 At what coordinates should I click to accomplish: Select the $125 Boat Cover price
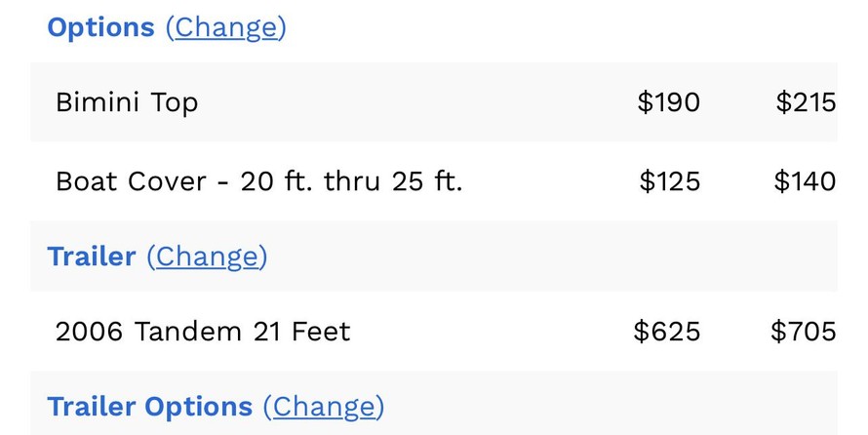pyautogui.click(x=669, y=181)
